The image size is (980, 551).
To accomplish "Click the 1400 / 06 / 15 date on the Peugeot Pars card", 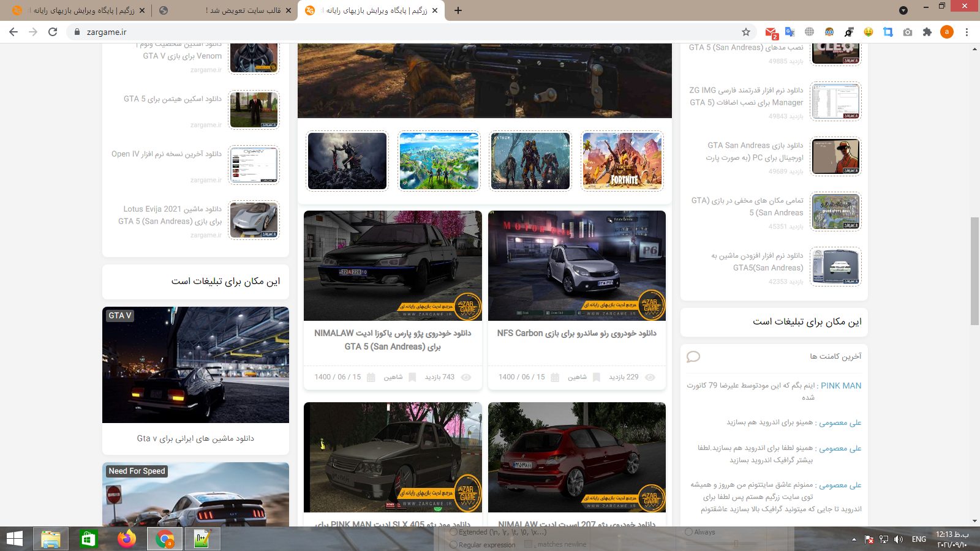I will pos(337,377).
